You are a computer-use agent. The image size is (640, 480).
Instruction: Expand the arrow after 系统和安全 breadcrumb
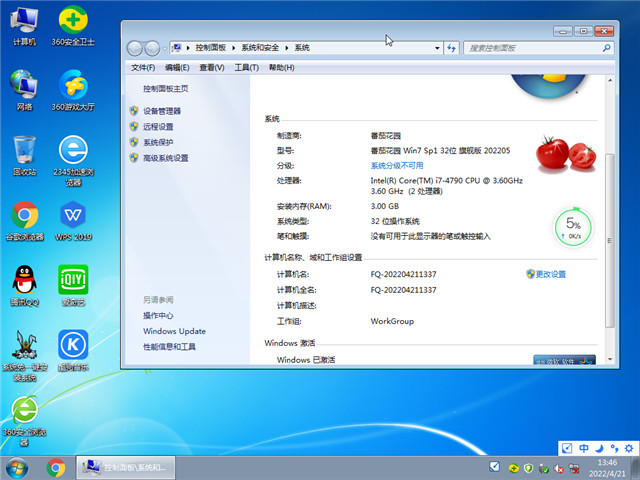coord(287,48)
